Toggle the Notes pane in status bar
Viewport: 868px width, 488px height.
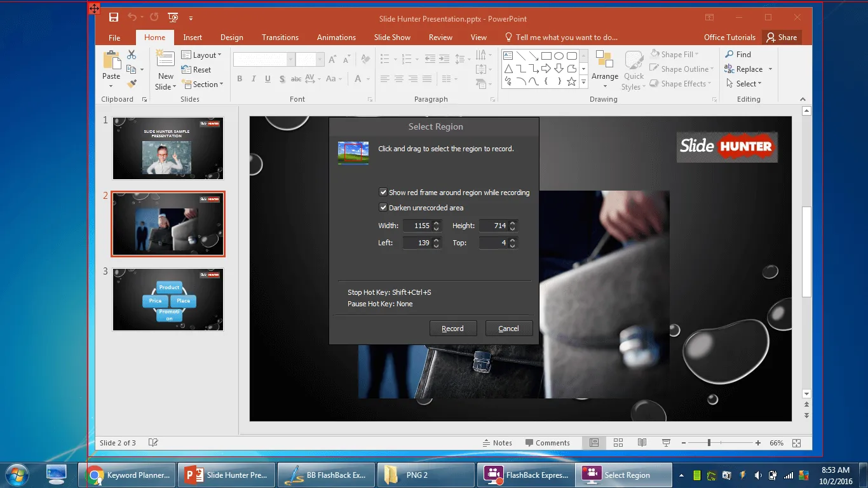click(497, 443)
